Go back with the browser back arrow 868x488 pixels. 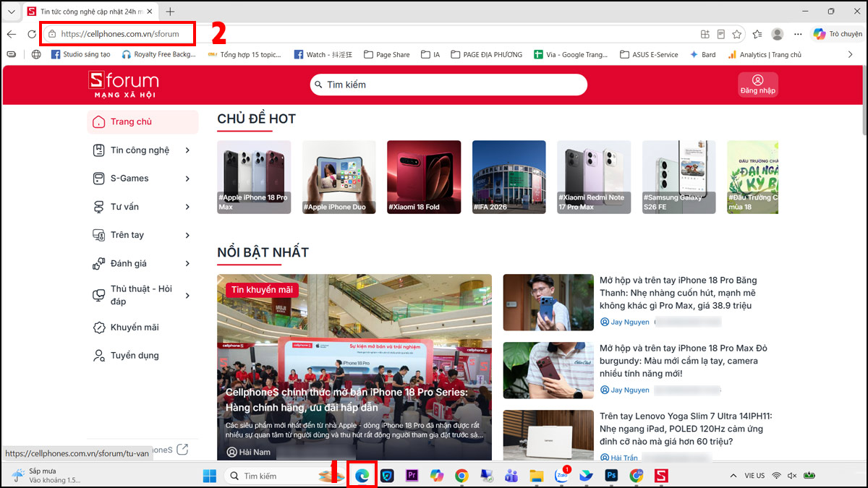coord(12,34)
